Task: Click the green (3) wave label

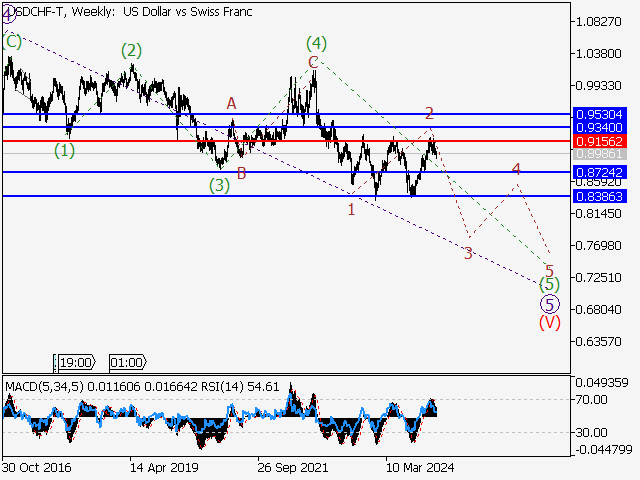Action: (219, 185)
